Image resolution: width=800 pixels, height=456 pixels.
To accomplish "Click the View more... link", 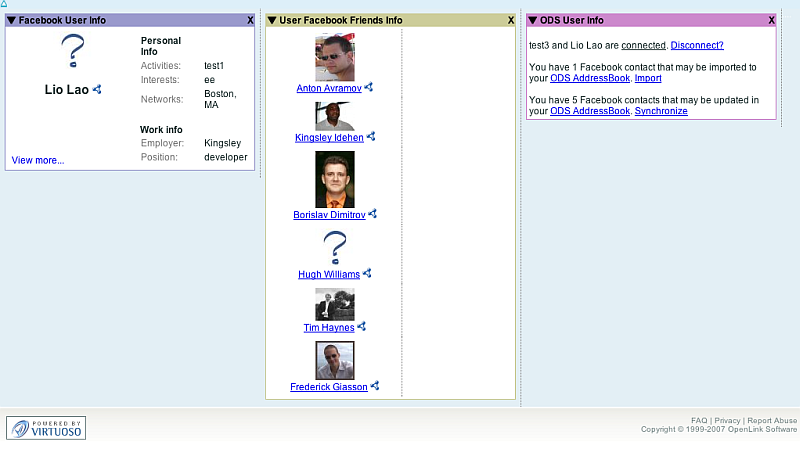I will 38,160.
